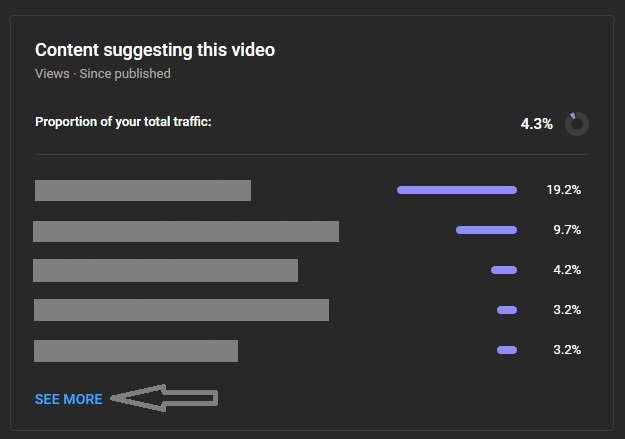Click the 4.3% total traffic value
The image size is (625, 439).
click(x=537, y=124)
